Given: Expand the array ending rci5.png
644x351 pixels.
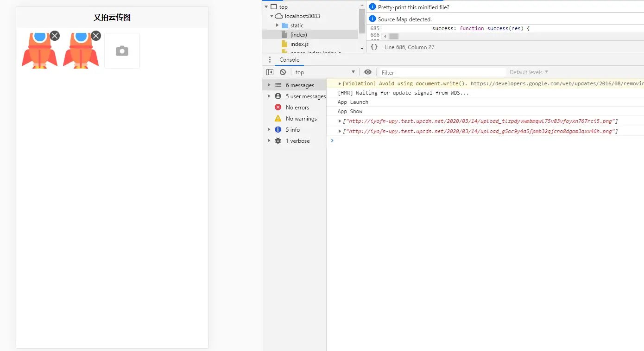Looking at the screenshot, I should tap(340, 121).
